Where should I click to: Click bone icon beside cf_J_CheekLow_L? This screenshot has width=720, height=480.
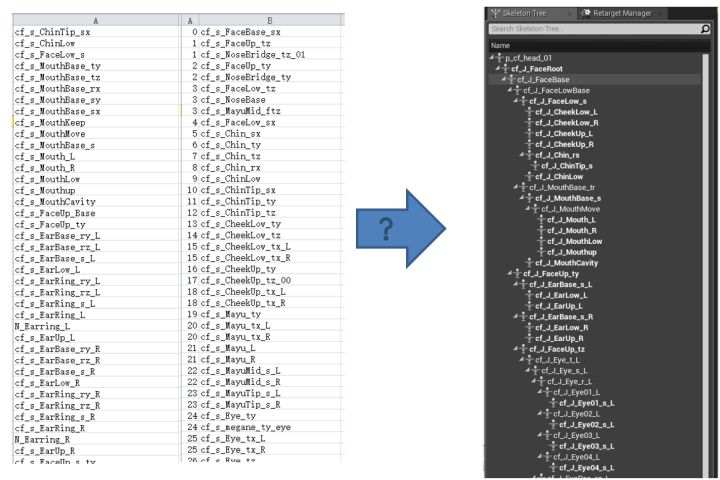tap(529, 112)
